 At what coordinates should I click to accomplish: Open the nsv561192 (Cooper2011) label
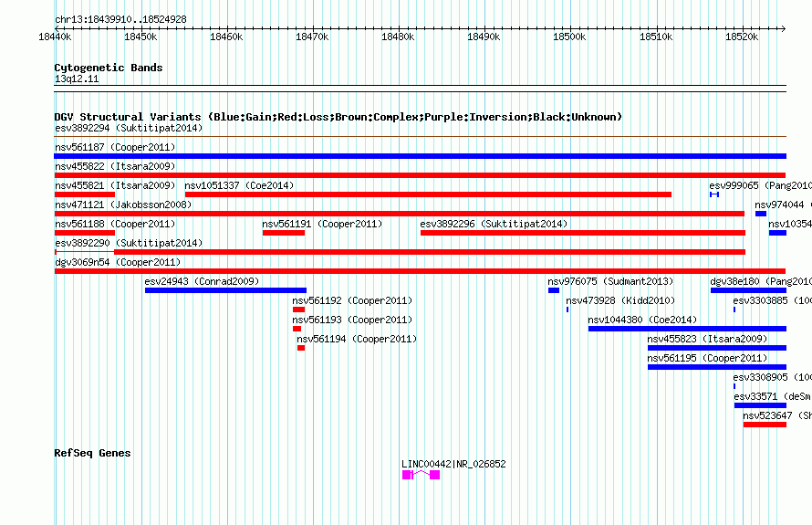point(352,300)
